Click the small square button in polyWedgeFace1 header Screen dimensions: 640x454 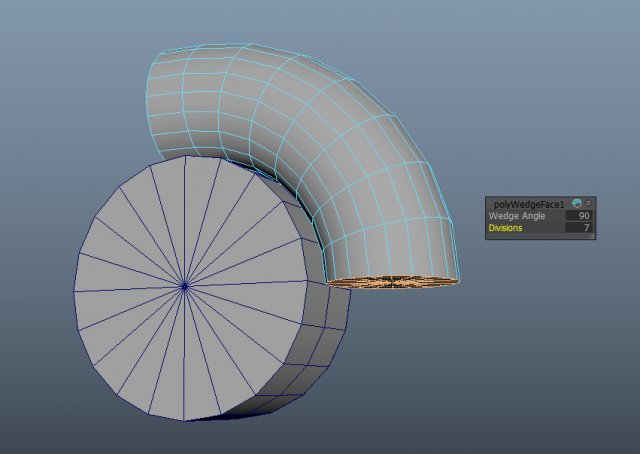click(589, 203)
